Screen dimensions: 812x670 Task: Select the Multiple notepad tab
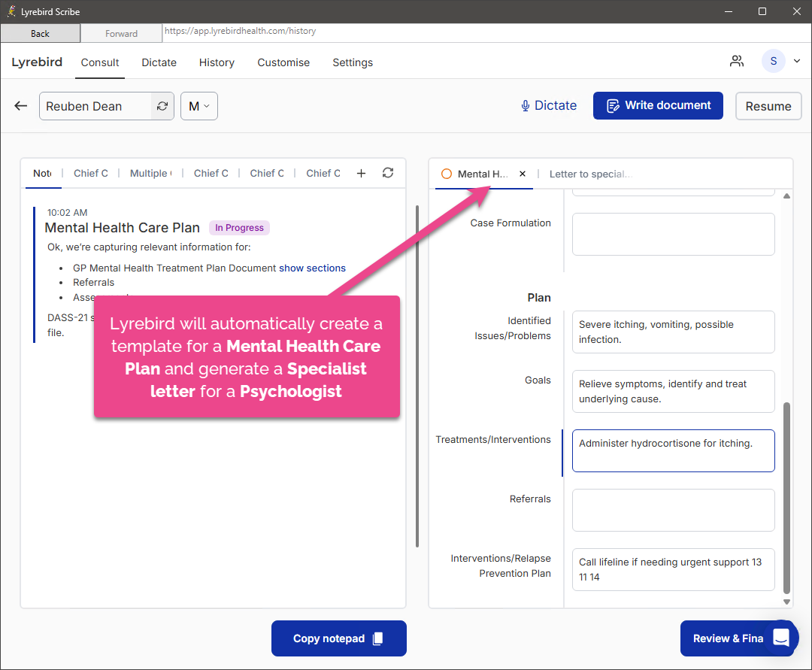pyautogui.click(x=150, y=174)
